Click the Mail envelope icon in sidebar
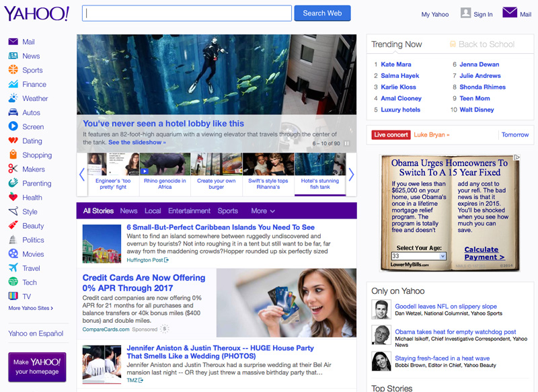538x392 pixels. (x=13, y=42)
